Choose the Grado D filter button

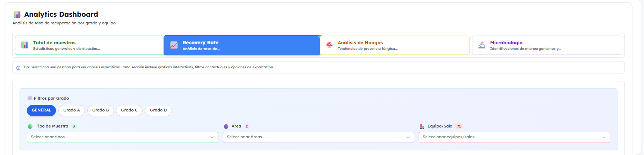[158, 110]
